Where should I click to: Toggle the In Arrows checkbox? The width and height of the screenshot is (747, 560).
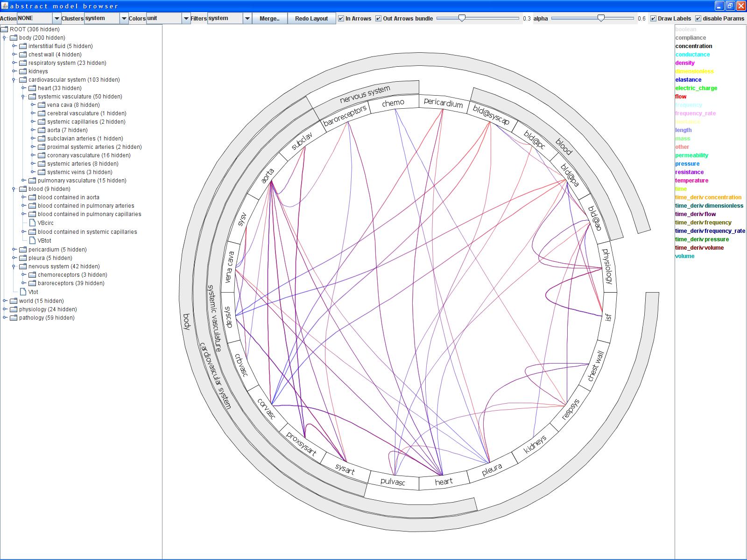coord(341,19)
